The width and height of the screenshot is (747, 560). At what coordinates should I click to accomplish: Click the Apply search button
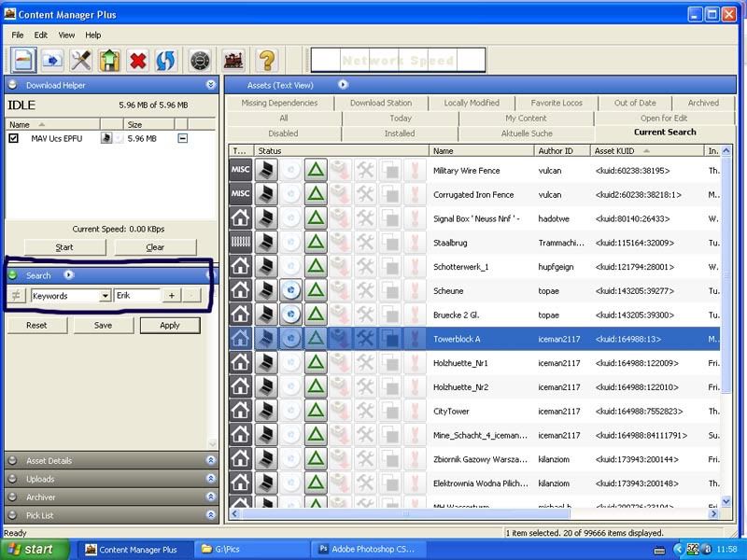coord(170,325)
